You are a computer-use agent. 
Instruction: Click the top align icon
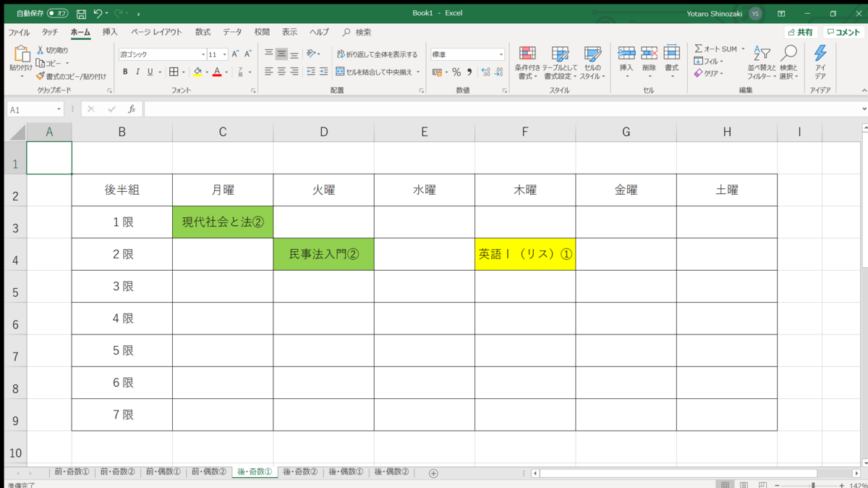pos(269,54)
